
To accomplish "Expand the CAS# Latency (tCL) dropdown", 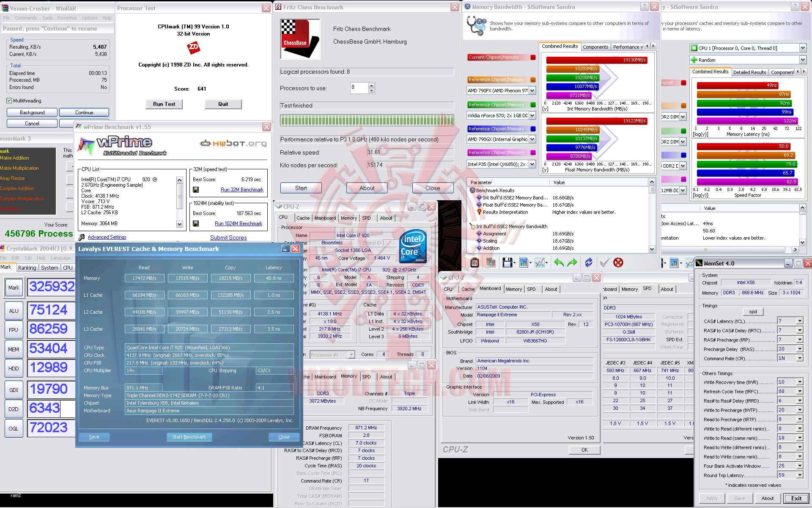I will (x=800, y=321).
